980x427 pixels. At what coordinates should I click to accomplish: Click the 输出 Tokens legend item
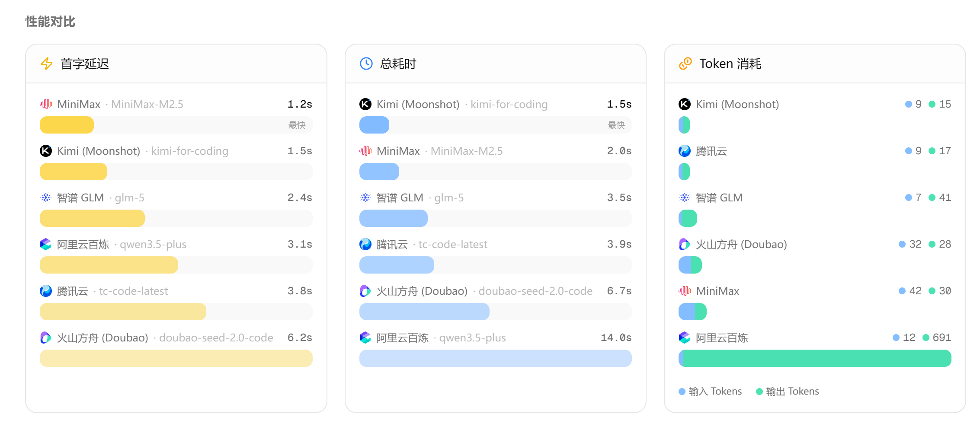pos(788,391)
